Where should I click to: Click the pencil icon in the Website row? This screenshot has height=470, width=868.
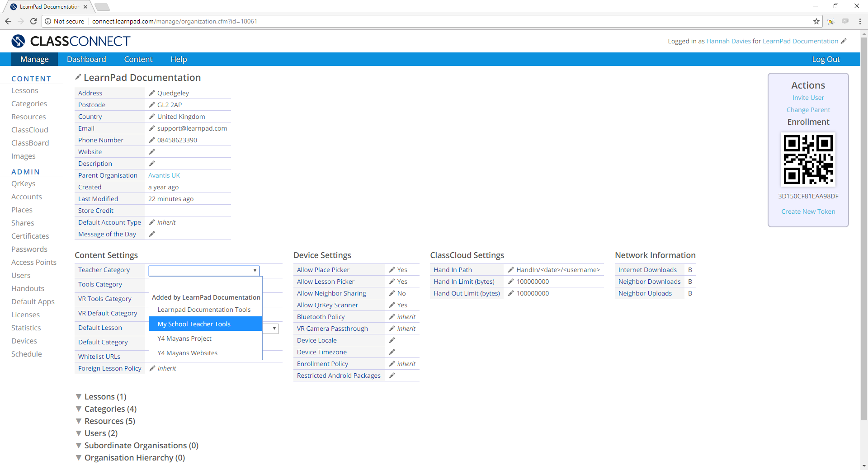[152, 152]
